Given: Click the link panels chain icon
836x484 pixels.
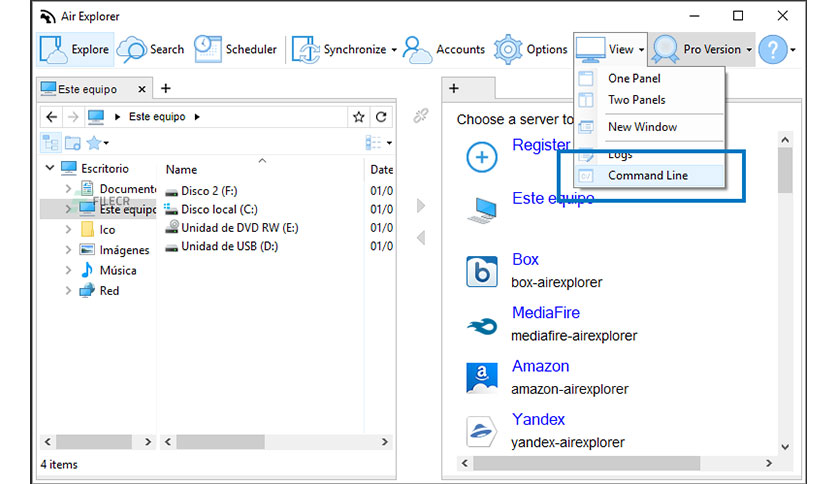Looking at the screenshot, I should tap(421, 115).
